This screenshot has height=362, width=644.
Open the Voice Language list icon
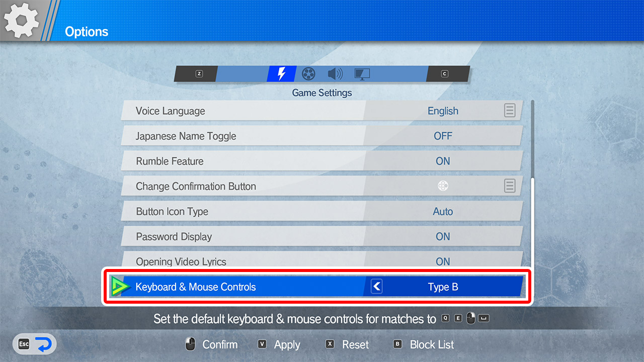click(510, 111)
